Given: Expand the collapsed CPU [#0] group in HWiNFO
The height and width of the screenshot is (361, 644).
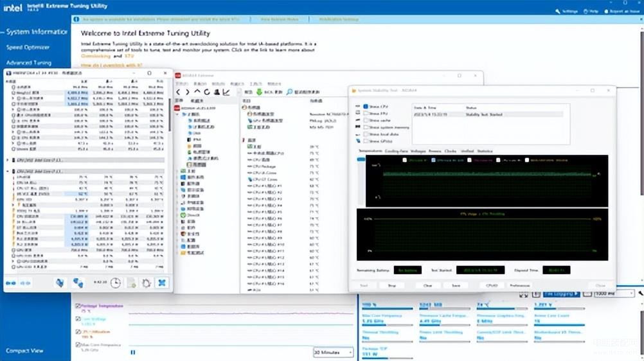Looking at the screenshot, I should coord(8,160).
